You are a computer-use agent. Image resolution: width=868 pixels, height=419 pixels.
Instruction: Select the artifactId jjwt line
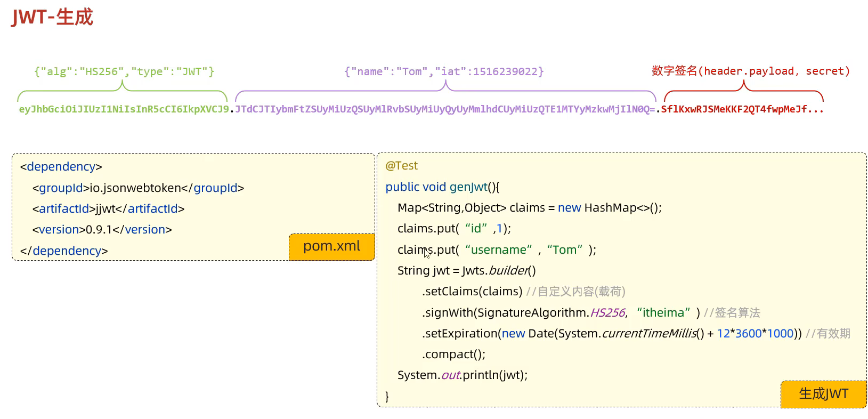coord(108,208)
